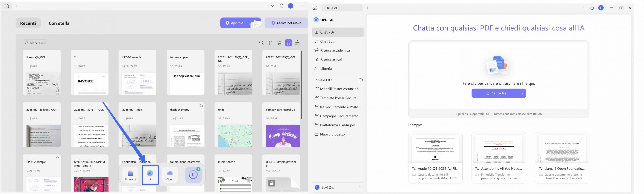Expand tab list chevron in the left UPDF window
This screenshot has width=644, height=194.
(272, 6)
